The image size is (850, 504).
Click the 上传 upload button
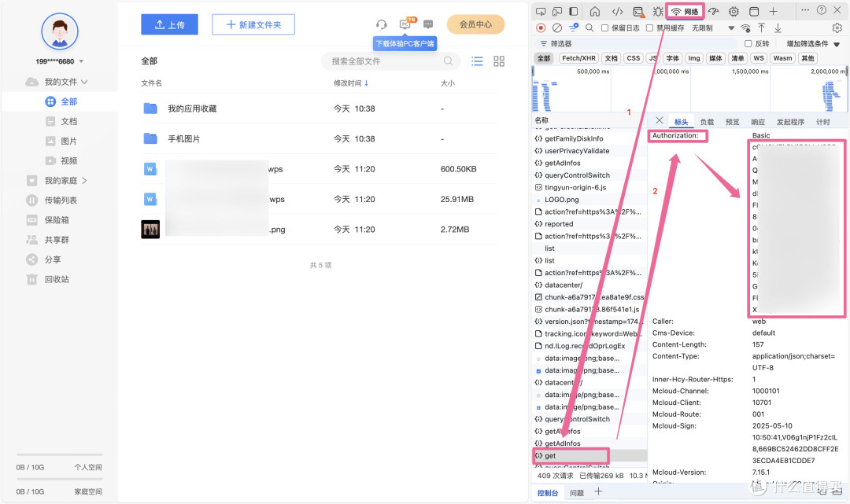tap(169, 24)
